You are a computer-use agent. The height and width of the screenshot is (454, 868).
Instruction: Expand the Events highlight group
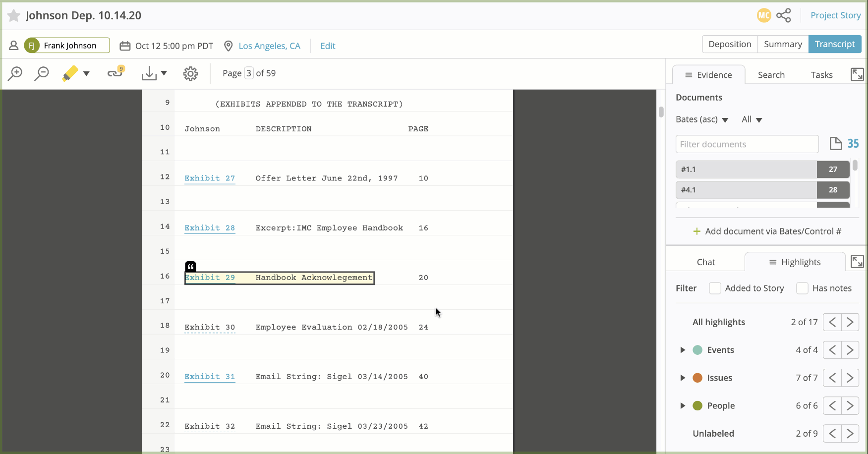[683, 350]
